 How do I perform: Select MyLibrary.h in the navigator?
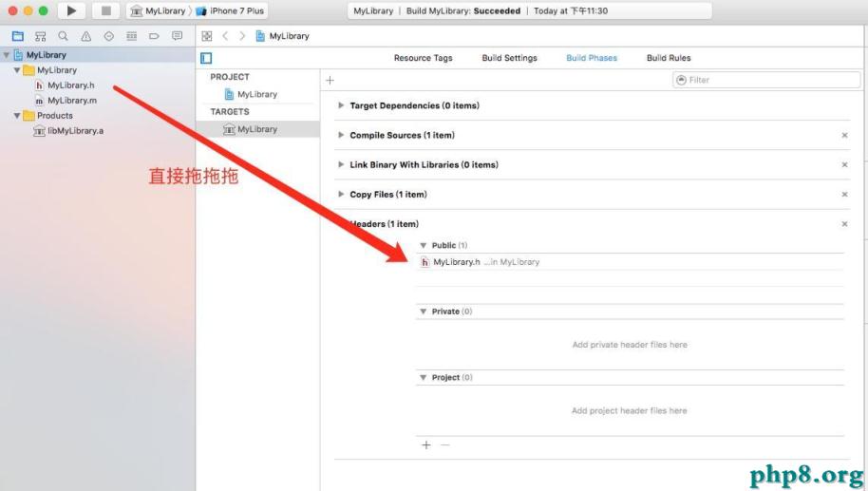[x=65, y=85]
